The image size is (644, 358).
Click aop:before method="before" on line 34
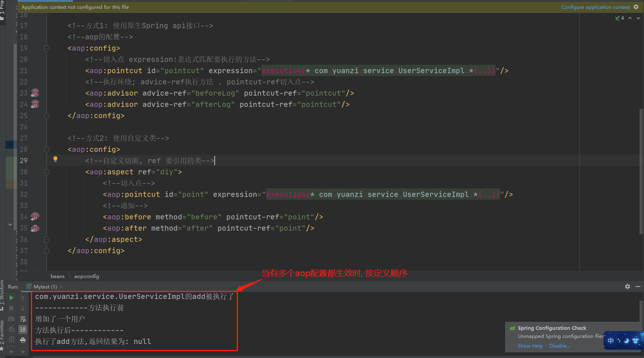162,217
